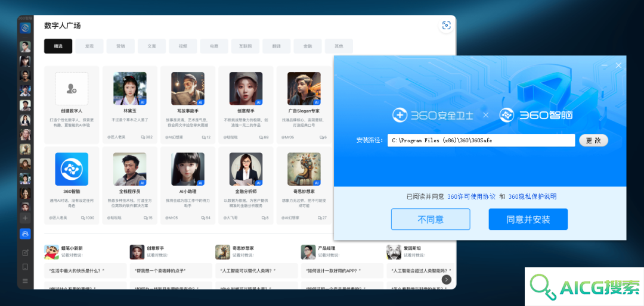Open the 林黛玉 portrait thumbnail
Image resolution: width=644 pixels, height=306 pixels.
tap(130, 89)
